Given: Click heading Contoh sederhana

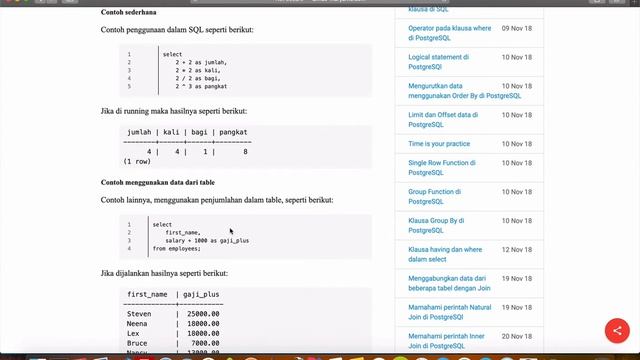Looking at the screenshot, I should 129,12.
